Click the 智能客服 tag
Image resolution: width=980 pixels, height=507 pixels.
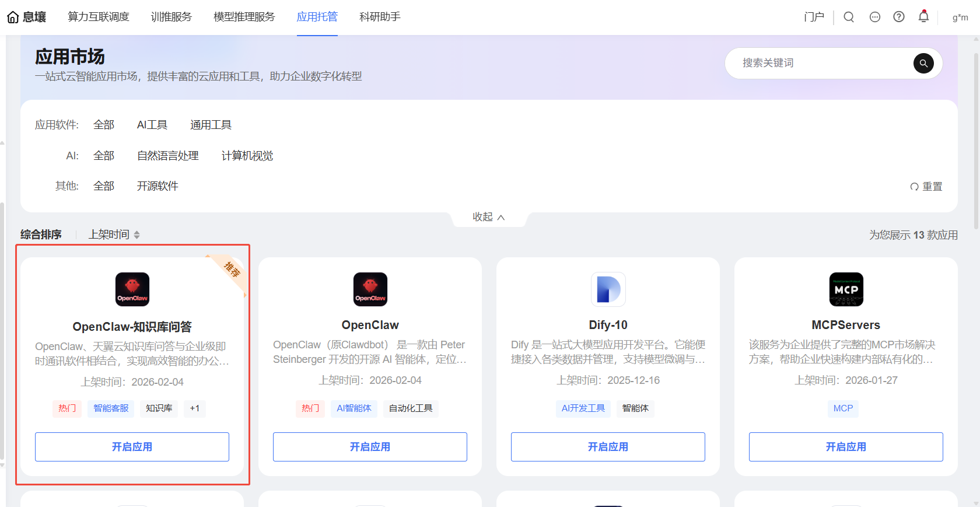[111, 408]
